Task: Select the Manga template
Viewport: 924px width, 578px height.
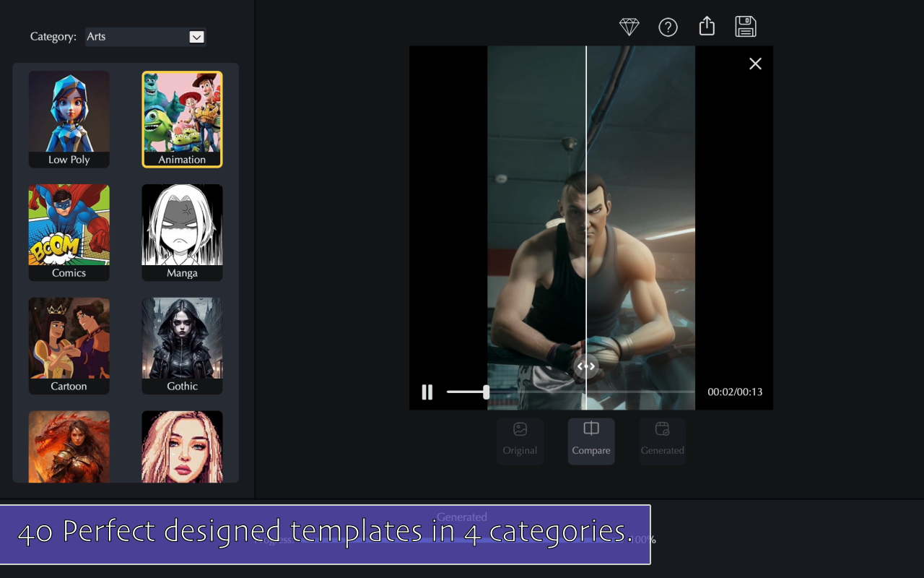Action: (x=182, y=233)
